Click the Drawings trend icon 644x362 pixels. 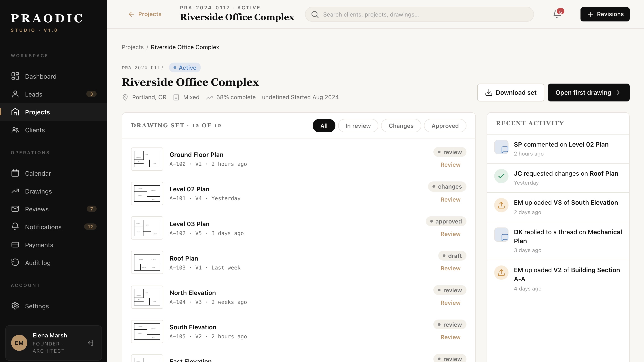point(15,191)
